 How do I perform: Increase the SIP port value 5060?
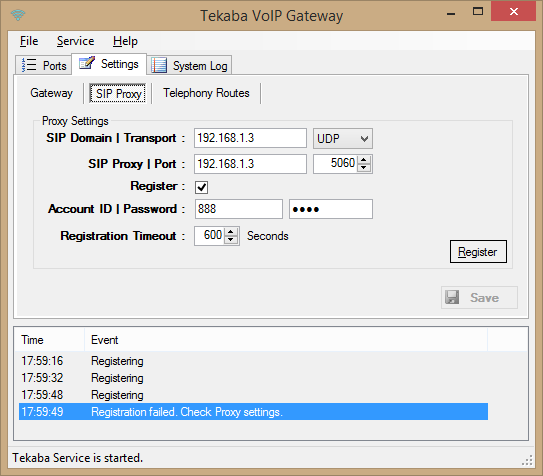(x=364, y=160)
